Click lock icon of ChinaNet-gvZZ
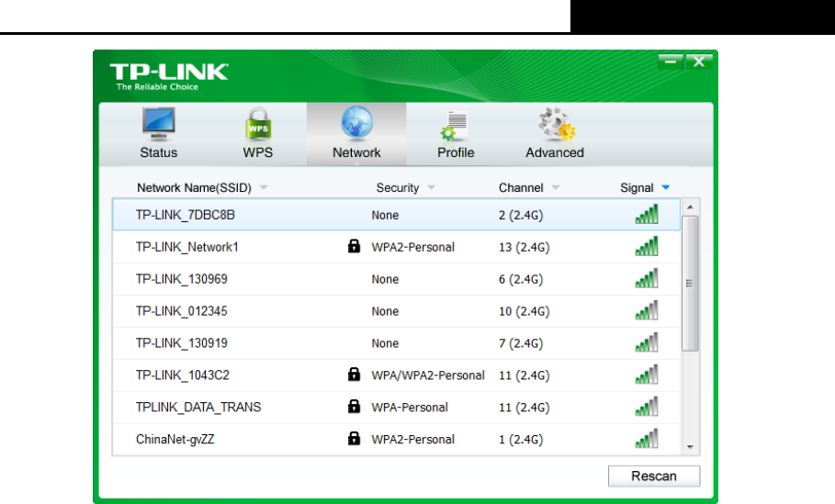835x504 pixels. pyautogui.click(x=355, y=438)
